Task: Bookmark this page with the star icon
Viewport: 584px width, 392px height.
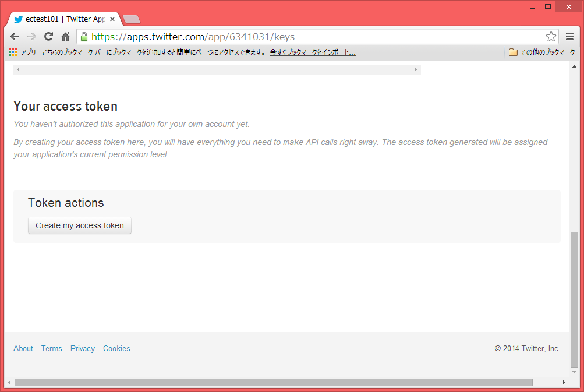Action: click(551, 37)
